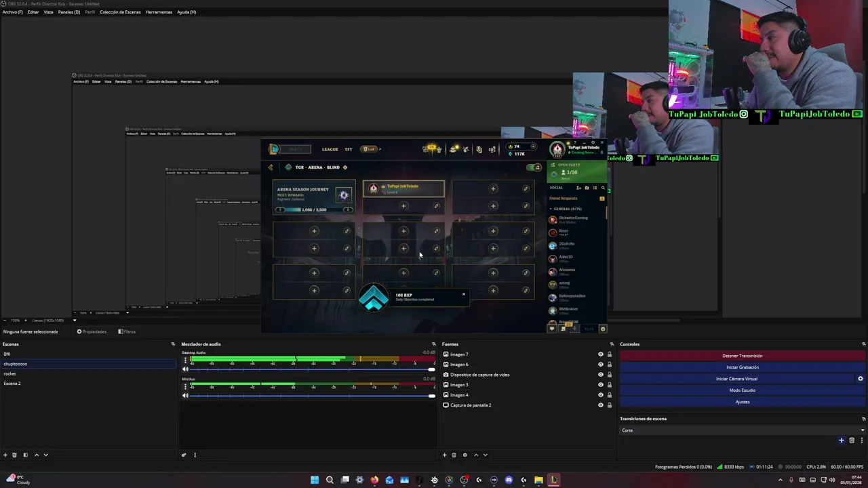Click Propiedades button above docks
868x488 pixels.
[92, 331]
